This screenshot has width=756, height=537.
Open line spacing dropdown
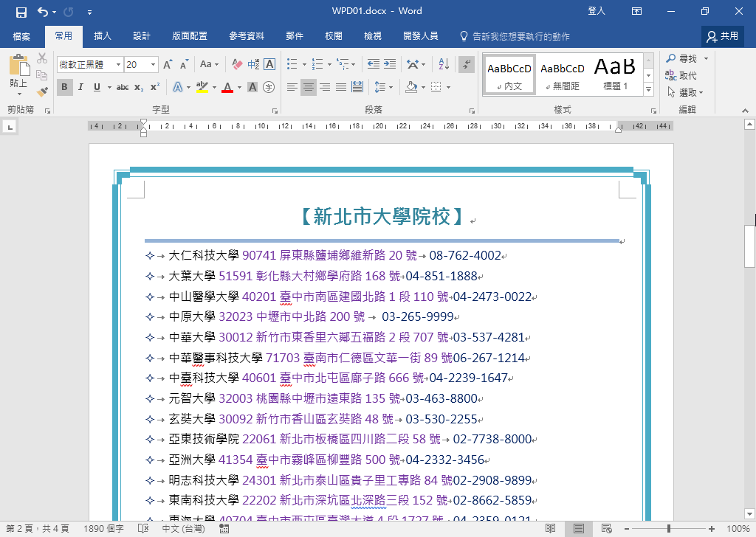point(384,87)
